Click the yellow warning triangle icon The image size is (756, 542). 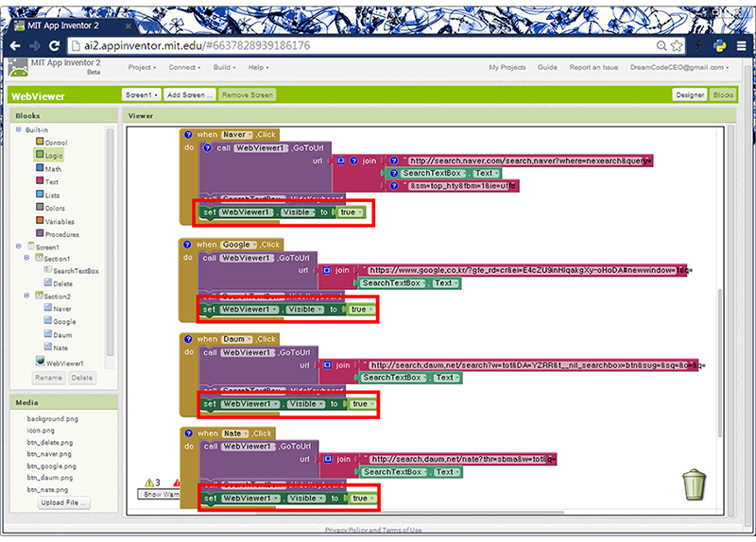pos(149,483)
